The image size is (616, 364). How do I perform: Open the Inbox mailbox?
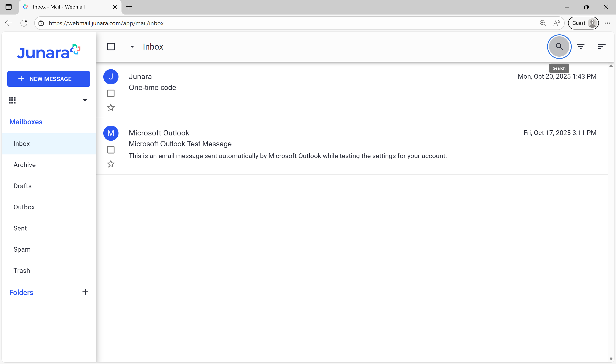click(x=49, y=144)
